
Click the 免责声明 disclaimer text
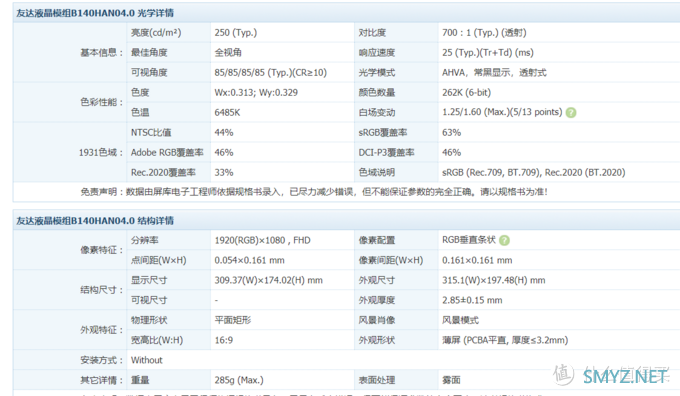[x=314, y=192]
